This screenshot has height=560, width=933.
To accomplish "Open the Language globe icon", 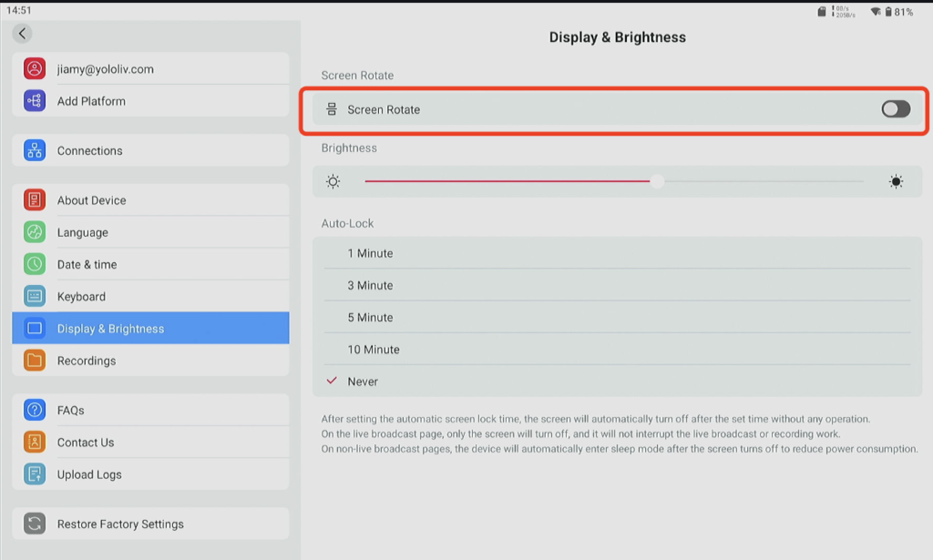I will coord(35,232).
